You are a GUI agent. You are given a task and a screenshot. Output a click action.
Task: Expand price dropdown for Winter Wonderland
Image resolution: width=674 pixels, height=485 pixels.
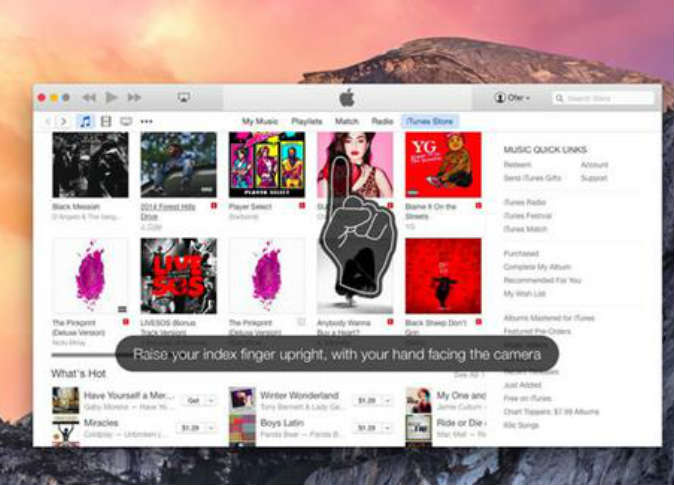coord(387,400)
